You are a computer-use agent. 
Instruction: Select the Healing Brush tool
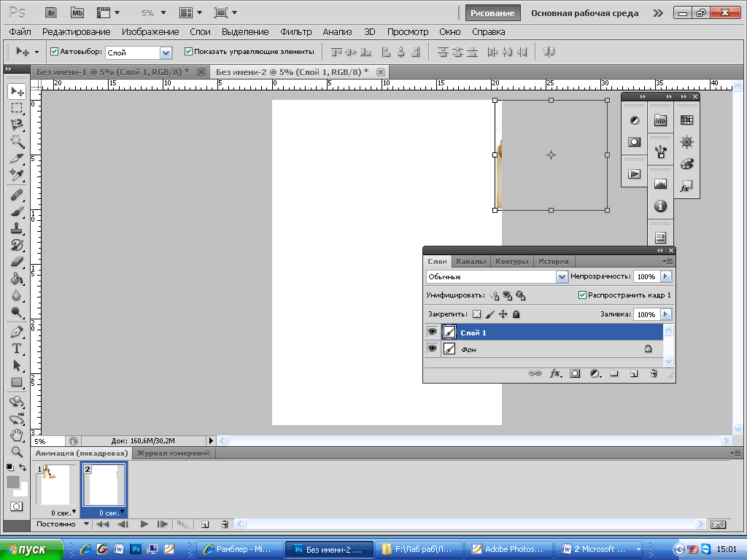click(x=17, y=195)
